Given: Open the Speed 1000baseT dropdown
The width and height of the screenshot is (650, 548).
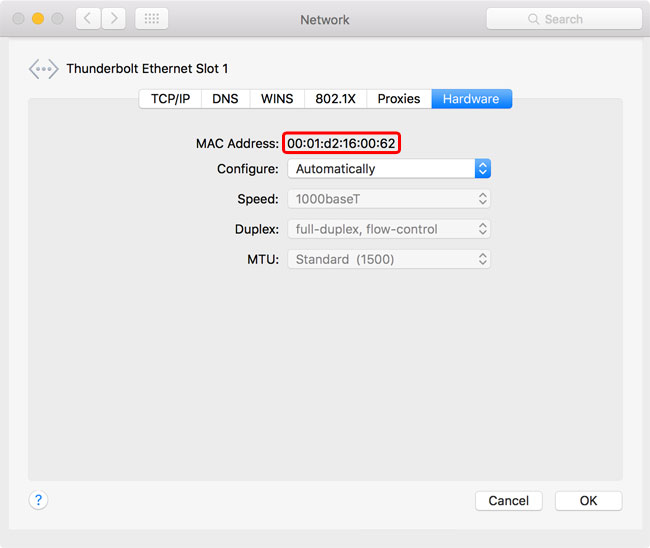Looking at the screenshot, I should coord(389,199).
